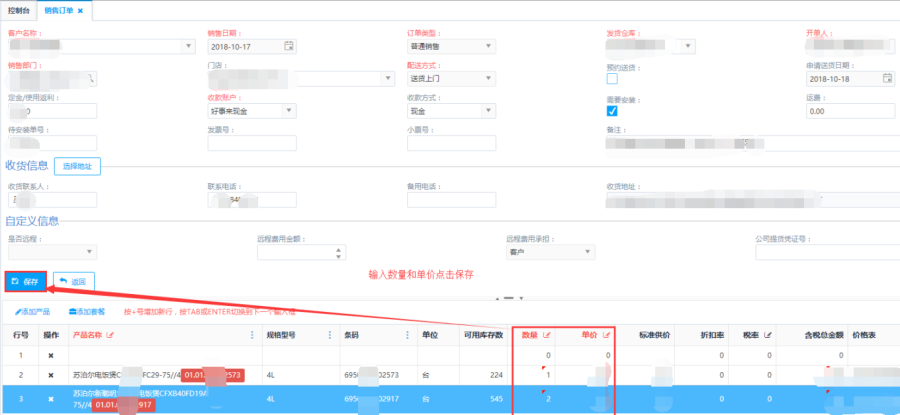Switch to the 控制台 tab
This screenshot has height=415, width=900.
(x=18, y=10)
